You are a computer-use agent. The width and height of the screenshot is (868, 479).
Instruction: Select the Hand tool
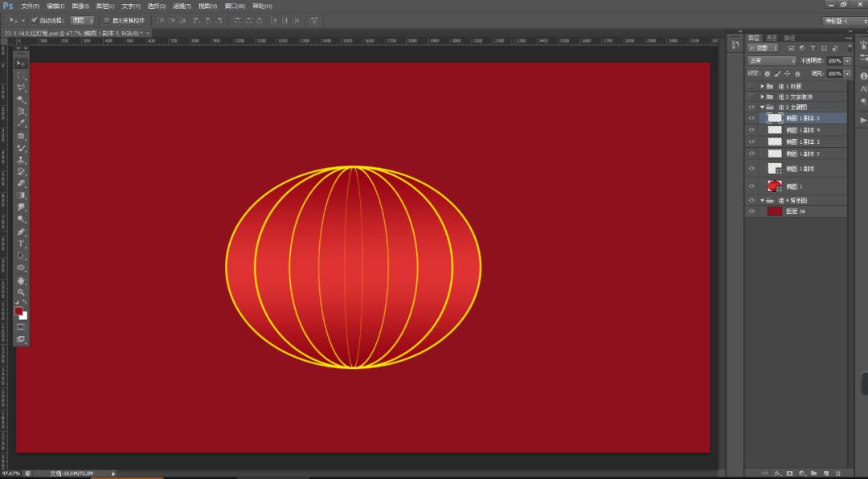22,280
